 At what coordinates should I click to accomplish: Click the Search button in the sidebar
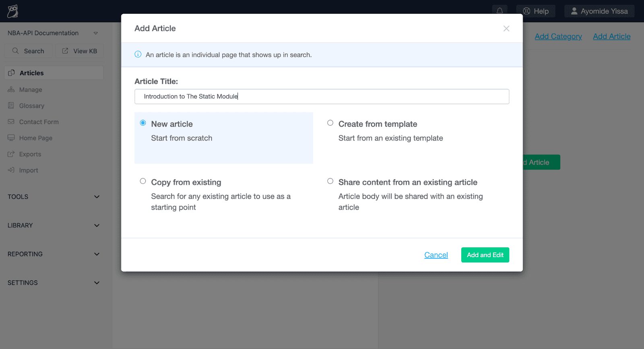click(28, 51)
